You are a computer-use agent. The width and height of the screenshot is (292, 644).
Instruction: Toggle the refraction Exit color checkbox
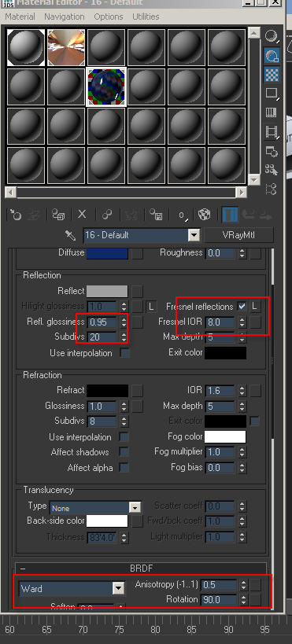pos(254,421)
